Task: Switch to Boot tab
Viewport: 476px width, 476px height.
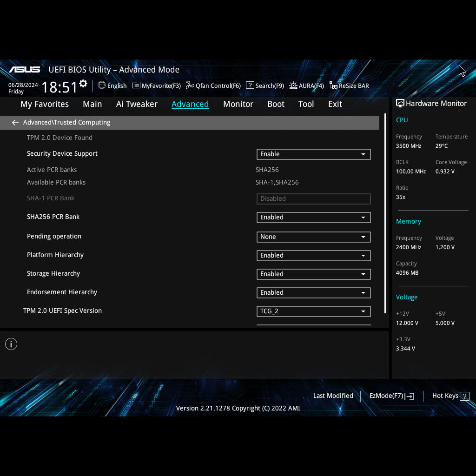Action: (x=276, y=104)
